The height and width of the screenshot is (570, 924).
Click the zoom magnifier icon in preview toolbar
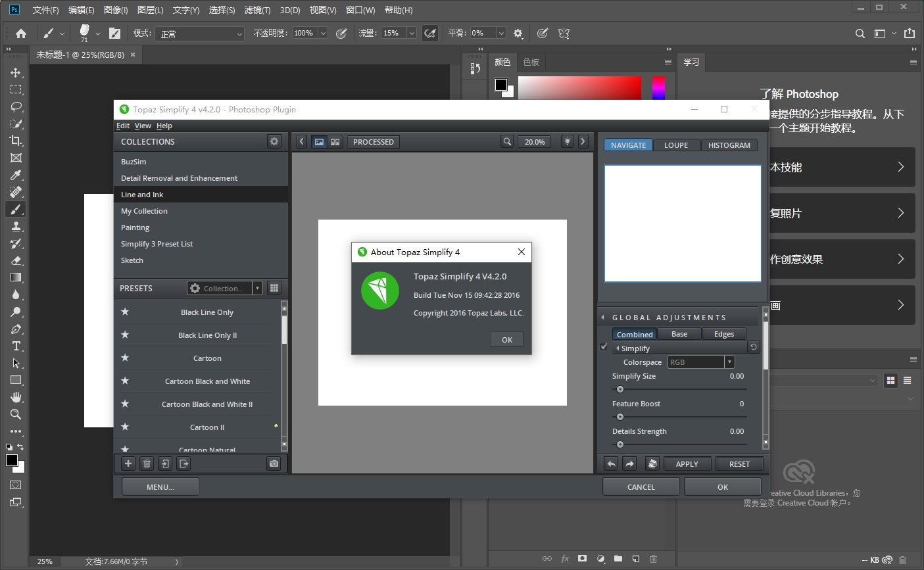pos(507,141)
